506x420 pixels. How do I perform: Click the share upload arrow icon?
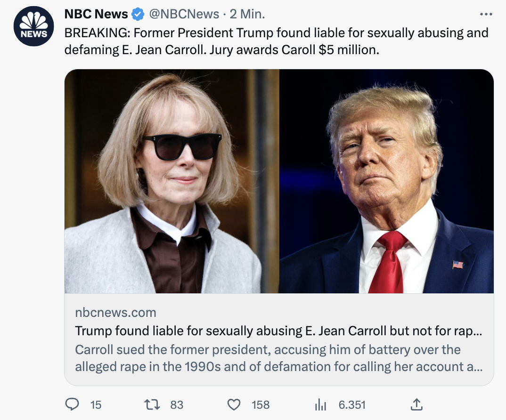pyautogui.click(x=416, y=404)
